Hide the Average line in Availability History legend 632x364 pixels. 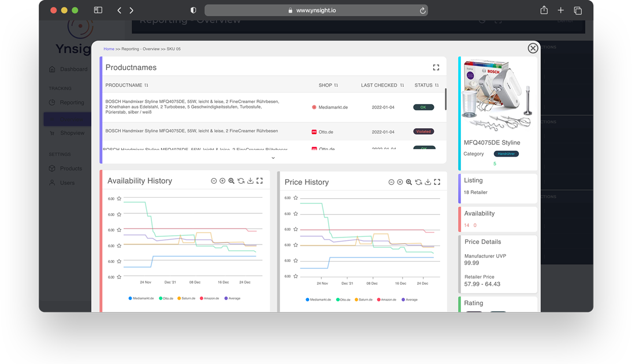(232, 299)
